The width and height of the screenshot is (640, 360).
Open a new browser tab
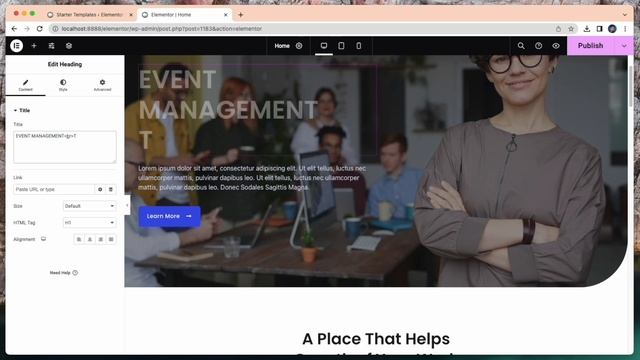coord(241,15)
